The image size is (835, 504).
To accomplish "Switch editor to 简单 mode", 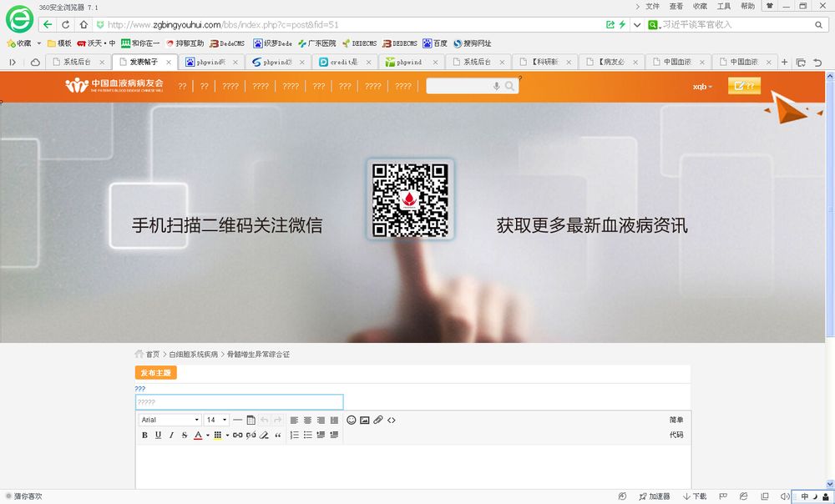I will point(676,420).
